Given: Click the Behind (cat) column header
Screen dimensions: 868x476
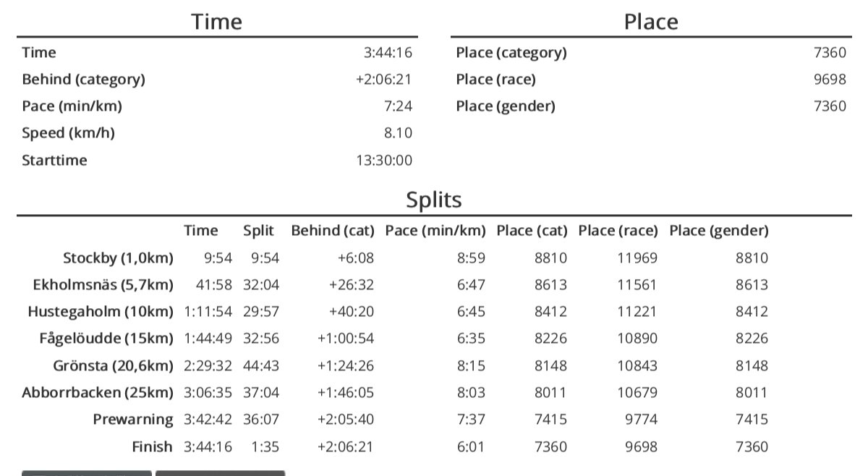Looking at the screenshot, I should point(333,231).
